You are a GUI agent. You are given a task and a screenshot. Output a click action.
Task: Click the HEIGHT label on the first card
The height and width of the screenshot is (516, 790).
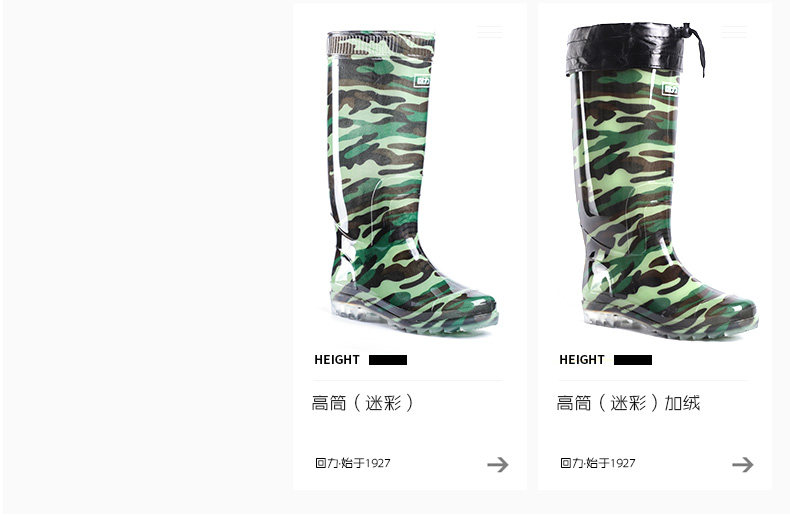click(x=337, y=360)
